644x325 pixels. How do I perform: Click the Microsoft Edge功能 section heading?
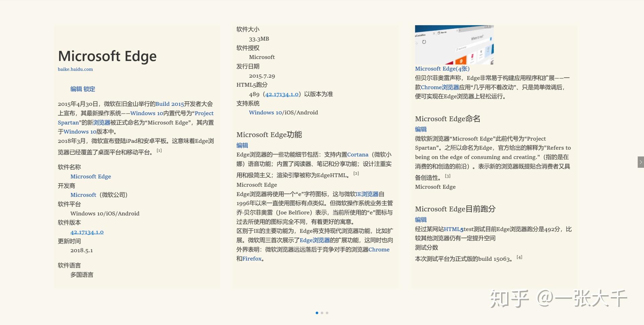[x=269, y=135]
